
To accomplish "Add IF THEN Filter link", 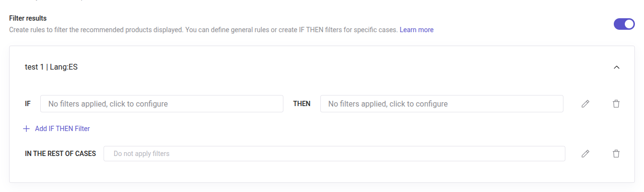I will point(62,129).
